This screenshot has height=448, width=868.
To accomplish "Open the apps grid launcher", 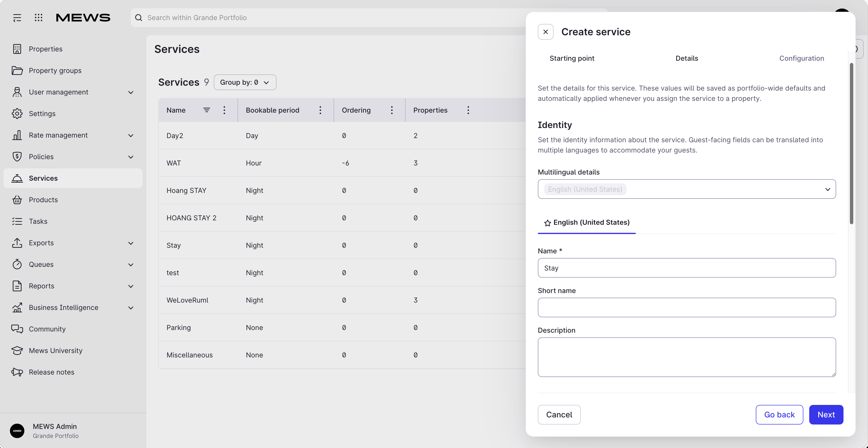I will tap(38, 18).
